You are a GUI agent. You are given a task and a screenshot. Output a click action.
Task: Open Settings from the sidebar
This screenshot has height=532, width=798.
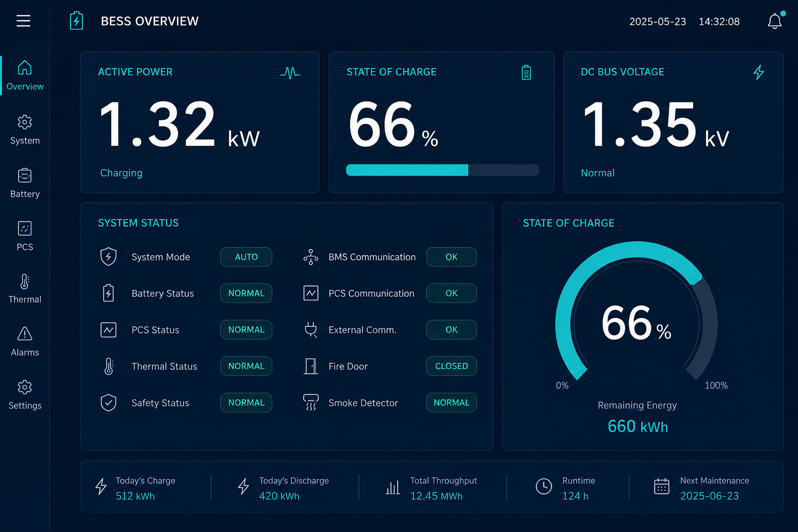coord(25,395)
